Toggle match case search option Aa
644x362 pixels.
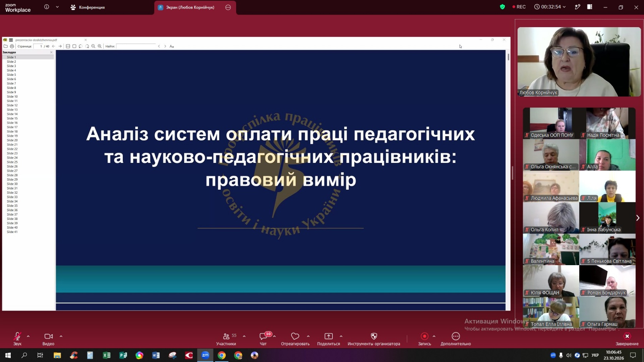point(172,46)
